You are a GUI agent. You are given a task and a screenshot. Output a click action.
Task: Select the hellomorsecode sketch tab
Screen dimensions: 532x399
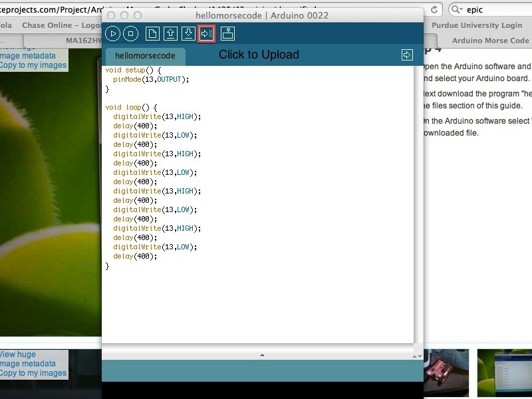point(145,56)
